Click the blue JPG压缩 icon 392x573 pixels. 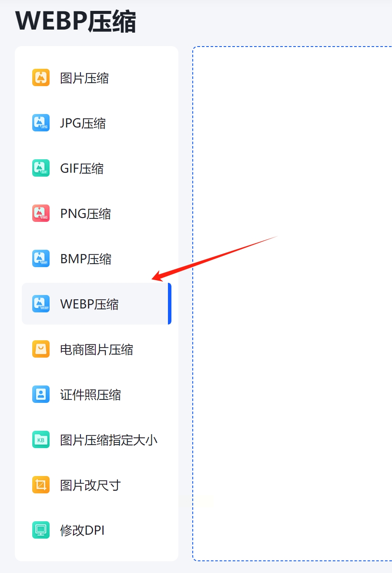pos(41,123)
